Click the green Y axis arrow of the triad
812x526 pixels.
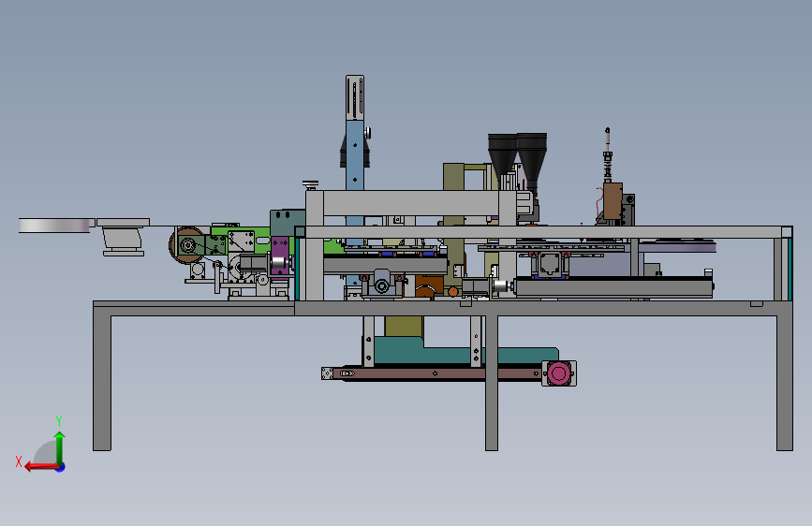click(60, 447)
